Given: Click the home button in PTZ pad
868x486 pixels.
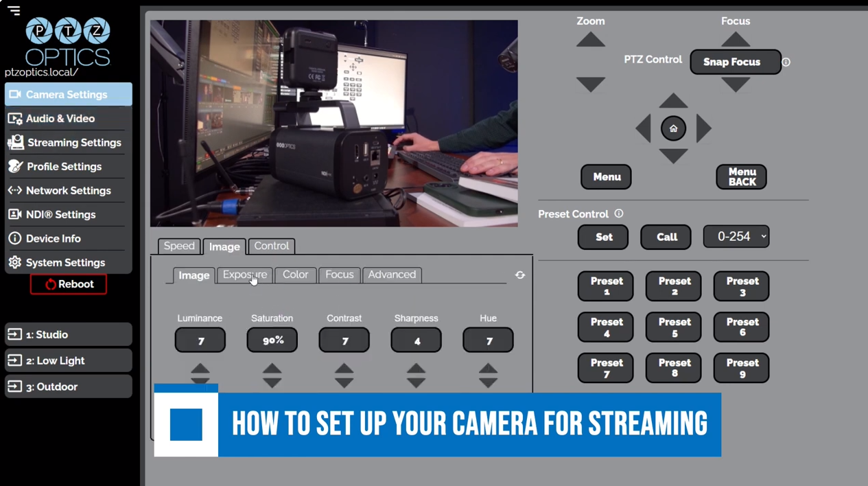Looking at the screenshot, I should 673,128.
